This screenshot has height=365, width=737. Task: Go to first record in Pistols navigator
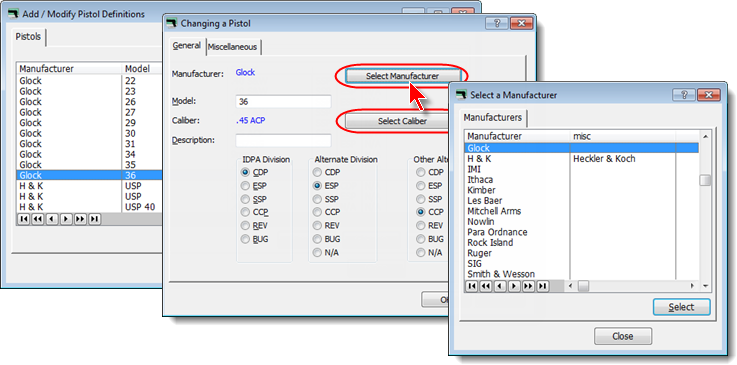coord(23,219)
